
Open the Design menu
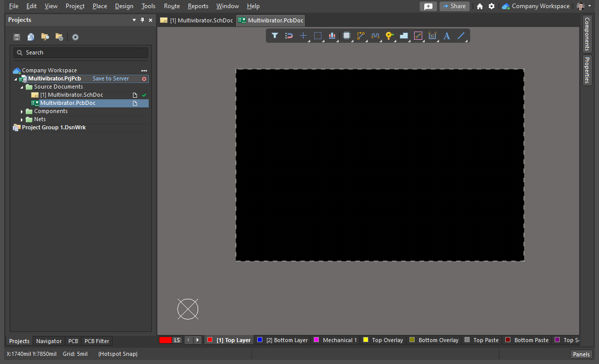tap(124, 6)
